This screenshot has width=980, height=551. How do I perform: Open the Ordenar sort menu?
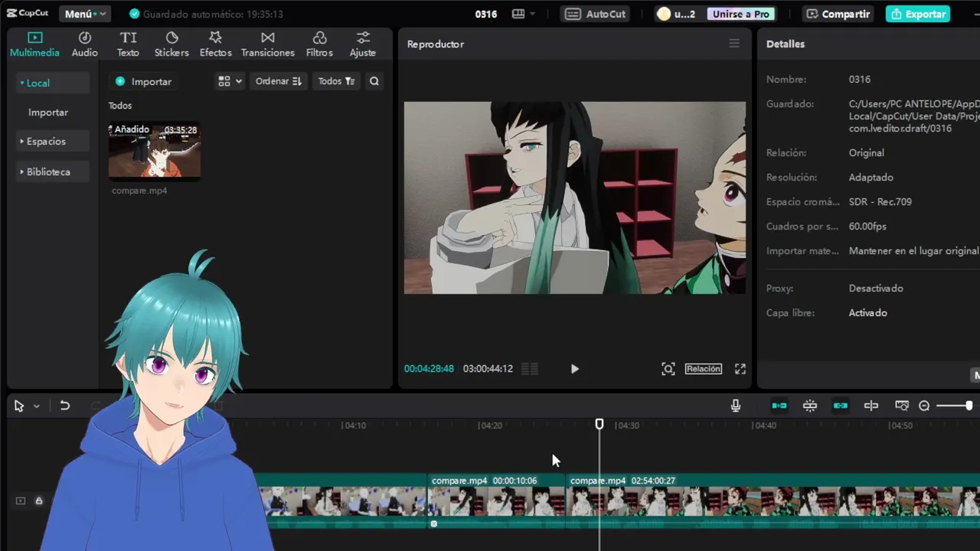point(279,81)
